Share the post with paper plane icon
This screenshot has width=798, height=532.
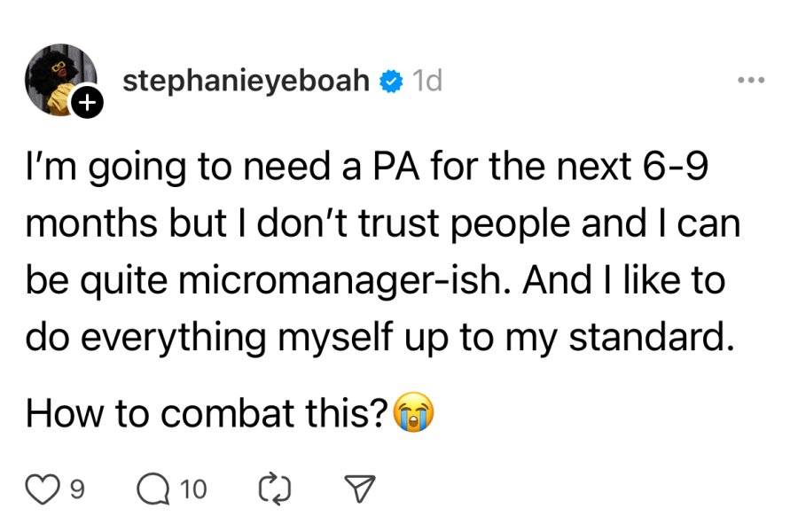pyautogui.click(x=360, y=489)
